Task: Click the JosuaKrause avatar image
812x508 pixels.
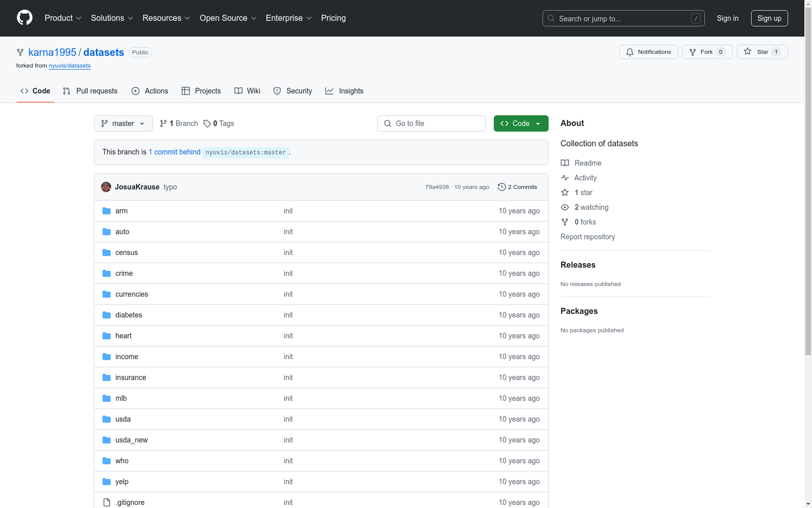Action: tap(106, 187)
